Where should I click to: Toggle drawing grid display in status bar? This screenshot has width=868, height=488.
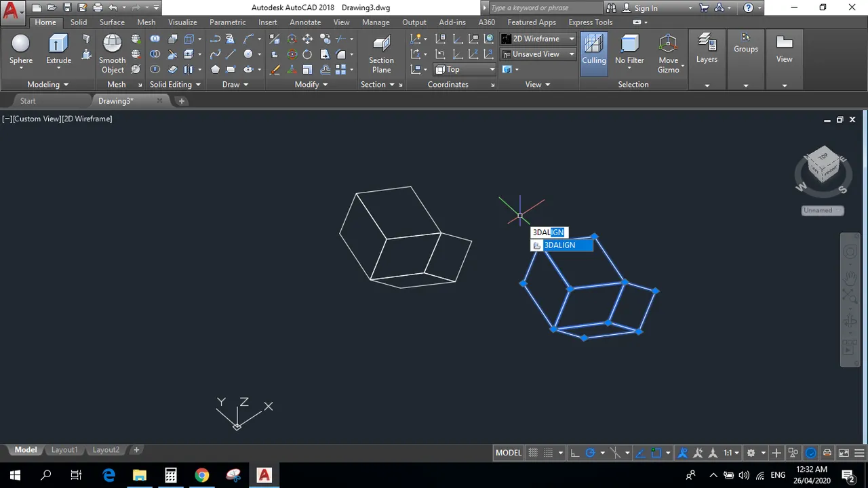click(x=533, y=453)
